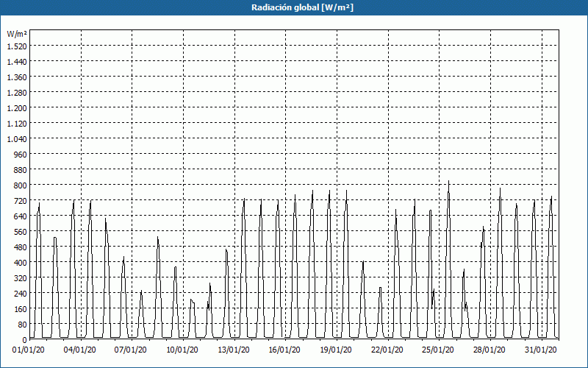
Task: Click the 560 y-axis label
Action: pyautogui.click(x=21, y=232)
